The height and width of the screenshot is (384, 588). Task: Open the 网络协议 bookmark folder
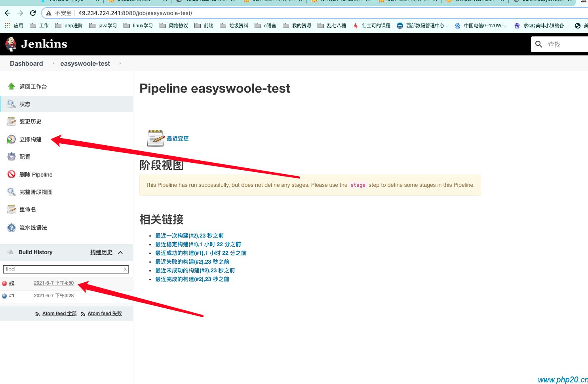click(x=174, y=26)
